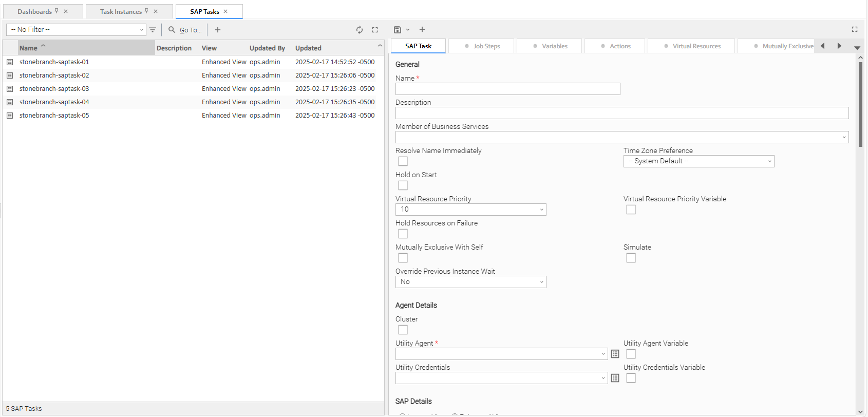The image size is (868, 417).
Task: Enable Hold on Start checkbox
Action: tap(403, 185)
